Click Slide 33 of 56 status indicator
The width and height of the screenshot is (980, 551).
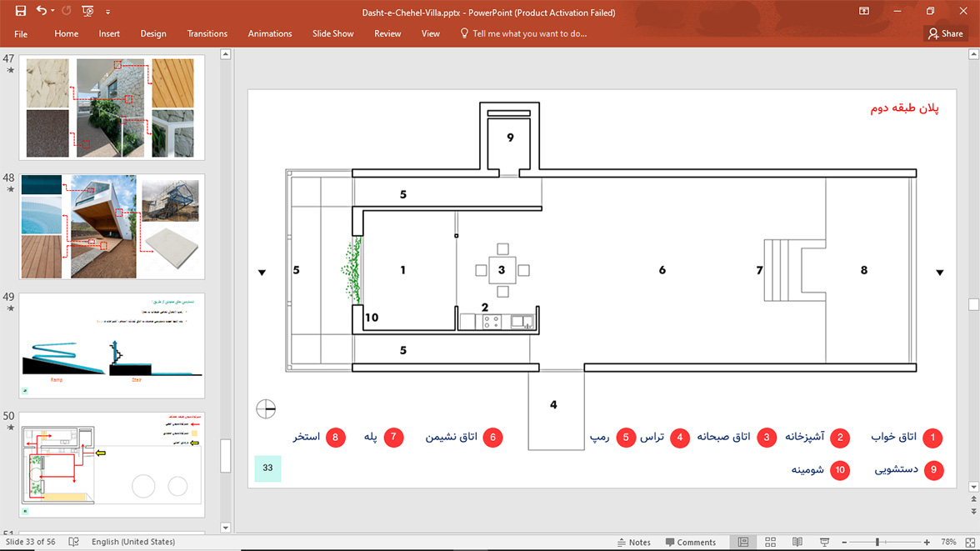tap(30, 542)
